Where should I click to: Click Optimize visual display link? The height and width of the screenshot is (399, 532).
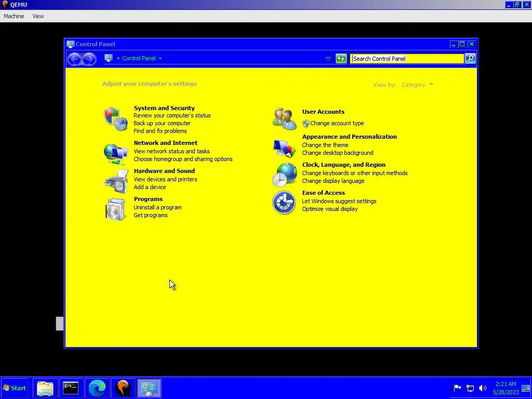coord(330,209)
